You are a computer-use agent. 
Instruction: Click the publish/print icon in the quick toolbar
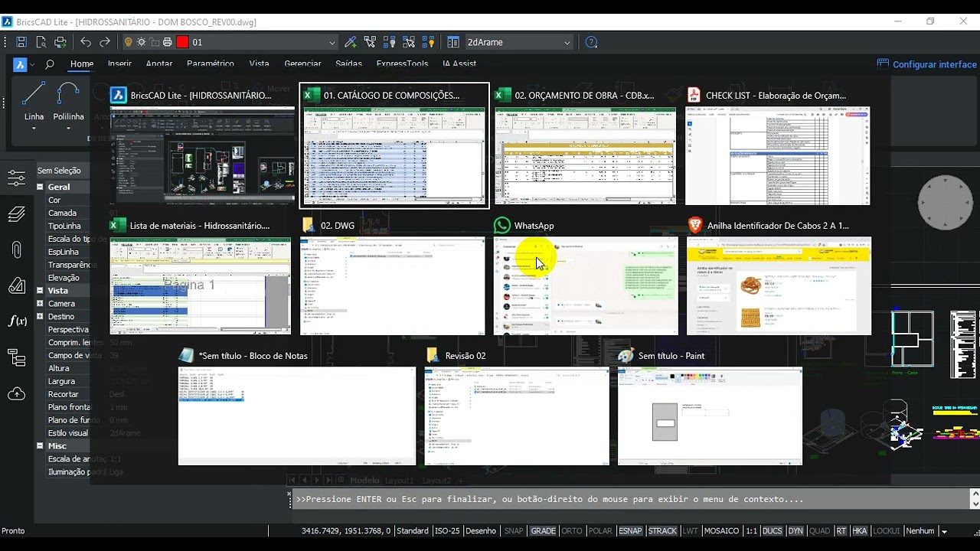click(x=60, y=42)
